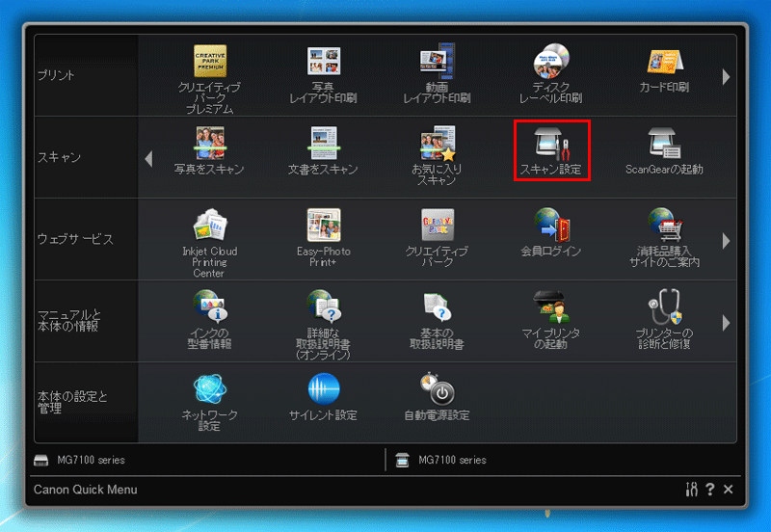Close Canon Quick Menu with X
The height and width of the screenshot is (532, 771).
coord(729,490)
